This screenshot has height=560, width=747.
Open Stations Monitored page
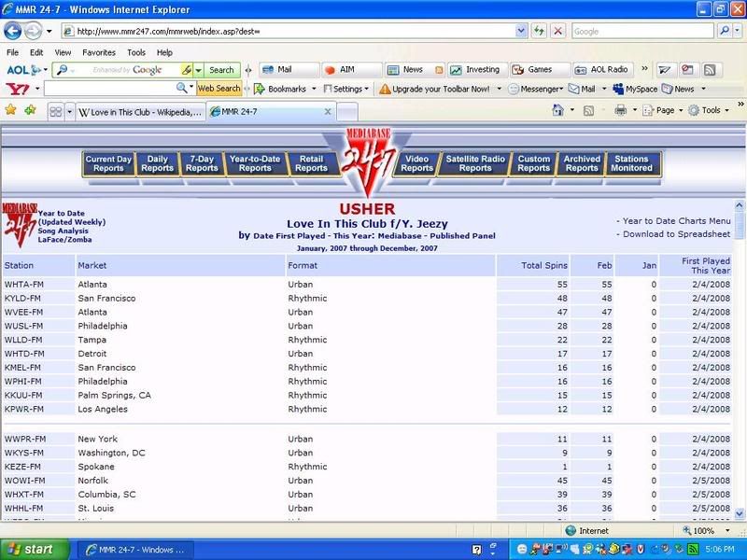tap(631, 164)
